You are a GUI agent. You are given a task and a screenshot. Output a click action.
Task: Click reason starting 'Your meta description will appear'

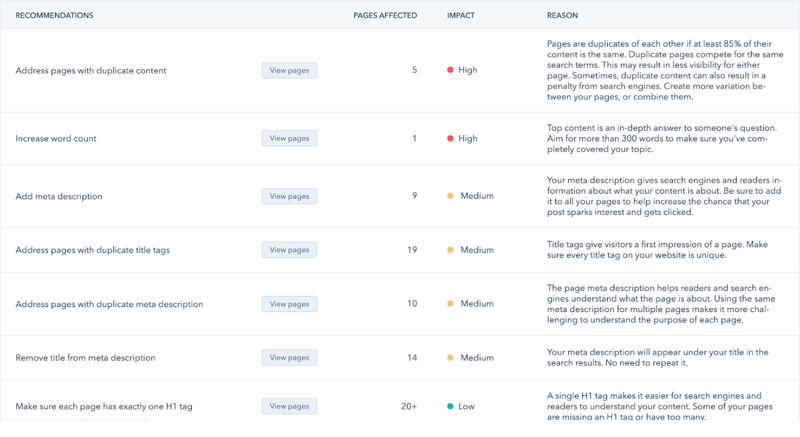coord(658,357)
